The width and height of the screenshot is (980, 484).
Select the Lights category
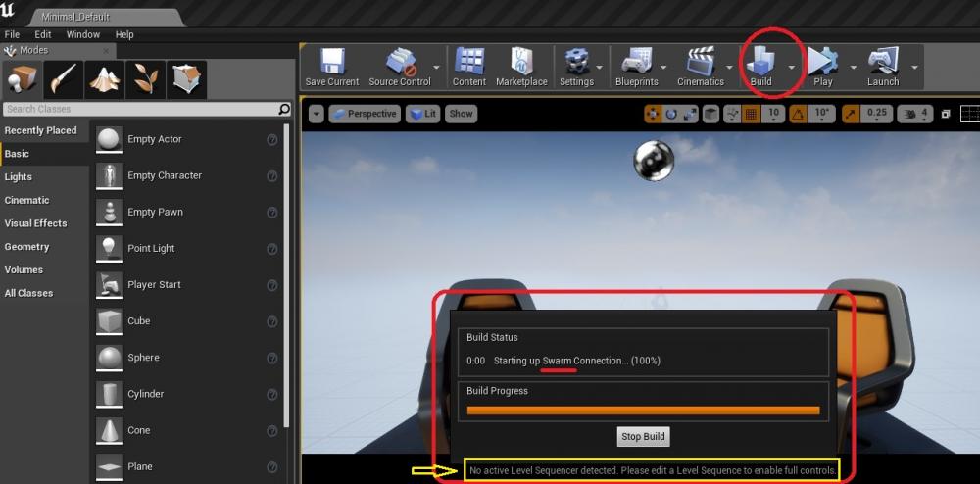click(44, 177)
